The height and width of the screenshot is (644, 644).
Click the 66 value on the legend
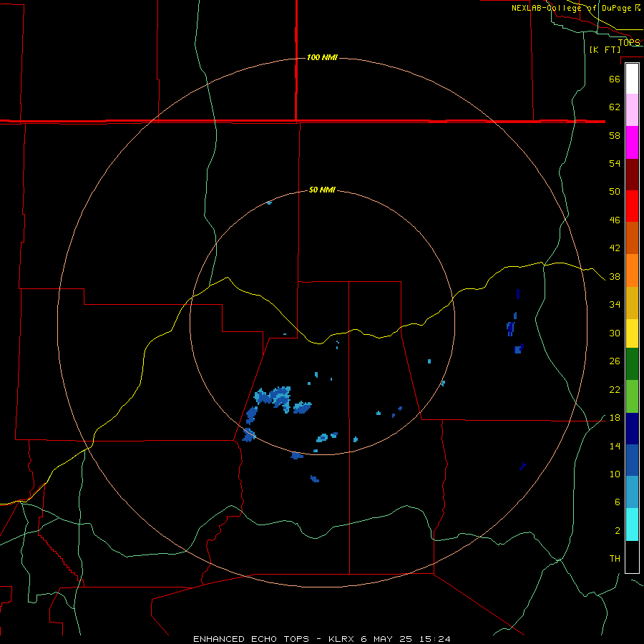point(615,79)
